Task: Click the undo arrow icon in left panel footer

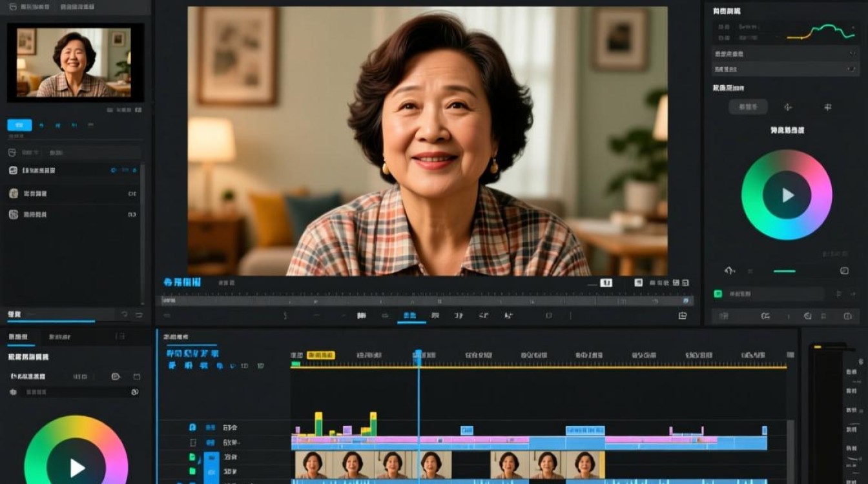Action: click(x=124, y=314)
